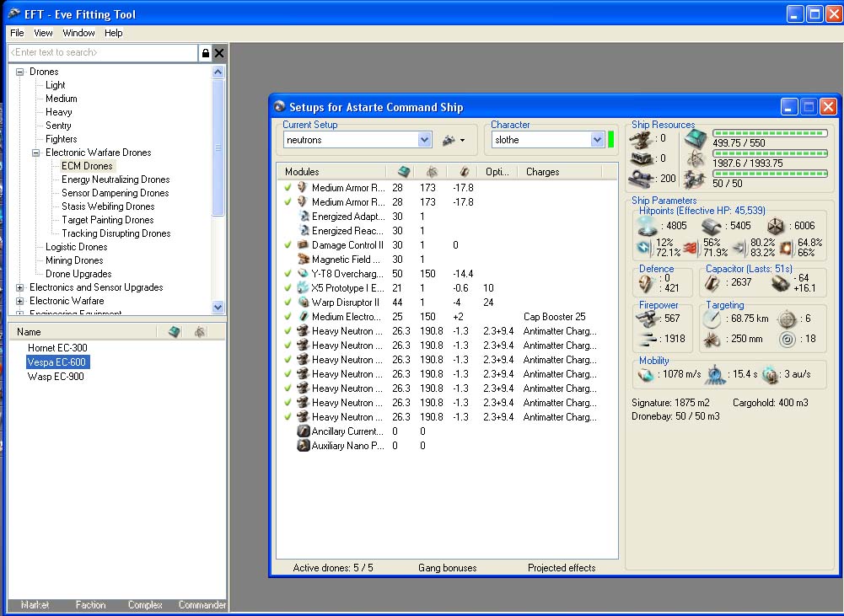
Task: Click the structure hitpoints icon showing 6006
Action: pyautogui.click(x=776, y=227)
